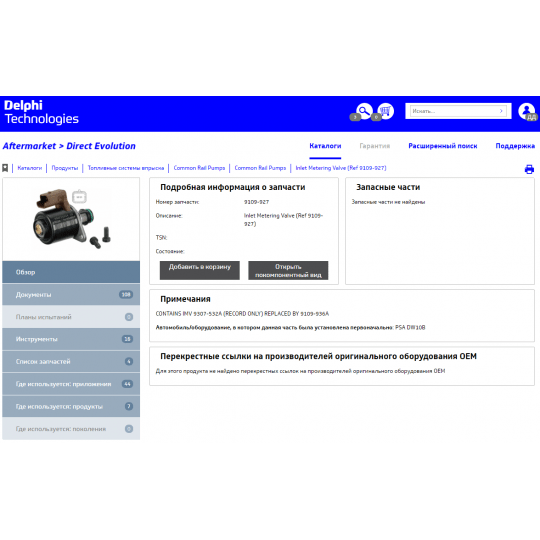Viewport: 540px width, 540px height.
Task: Focus the Искать search field
Action: [x=458, y=111]
